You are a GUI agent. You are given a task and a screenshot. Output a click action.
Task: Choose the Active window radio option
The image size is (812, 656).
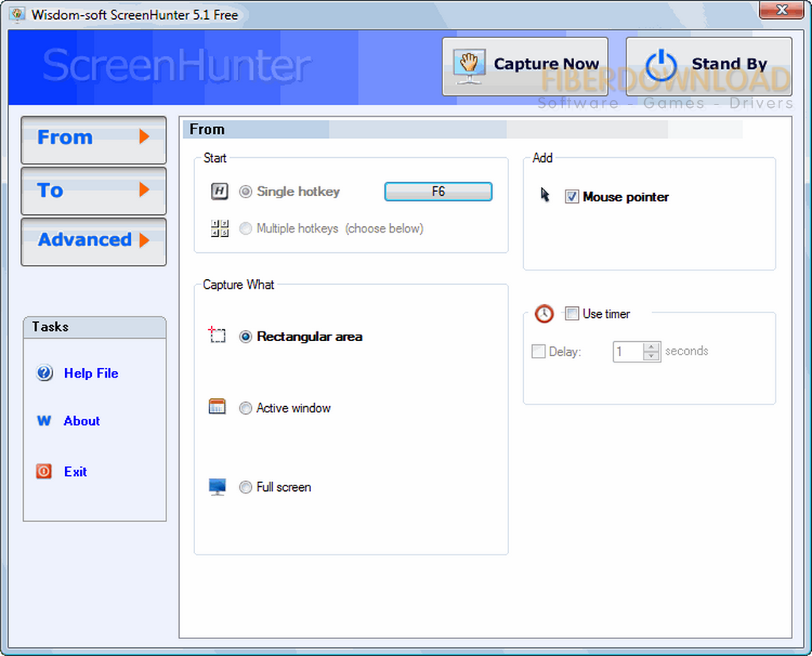tap(246, 409)
